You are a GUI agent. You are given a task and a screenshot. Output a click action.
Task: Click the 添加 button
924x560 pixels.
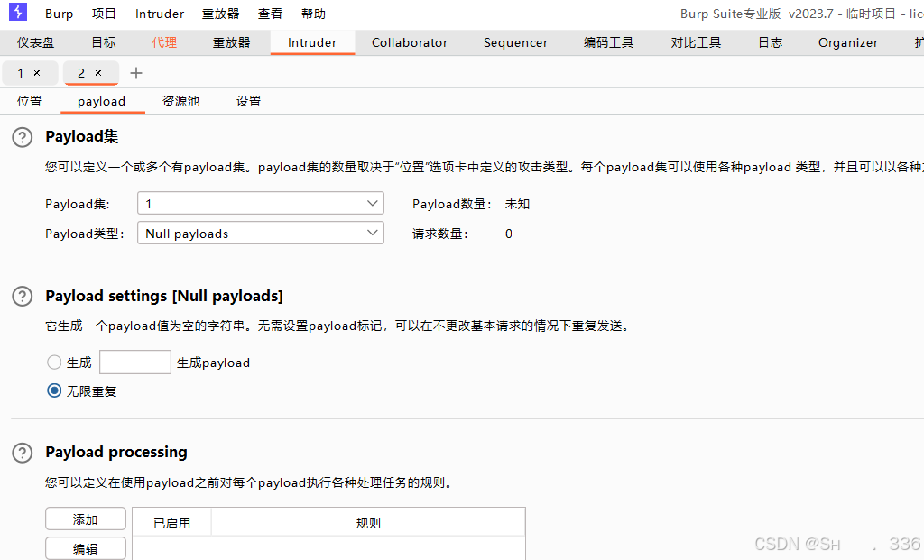click(x=86, y=519)
